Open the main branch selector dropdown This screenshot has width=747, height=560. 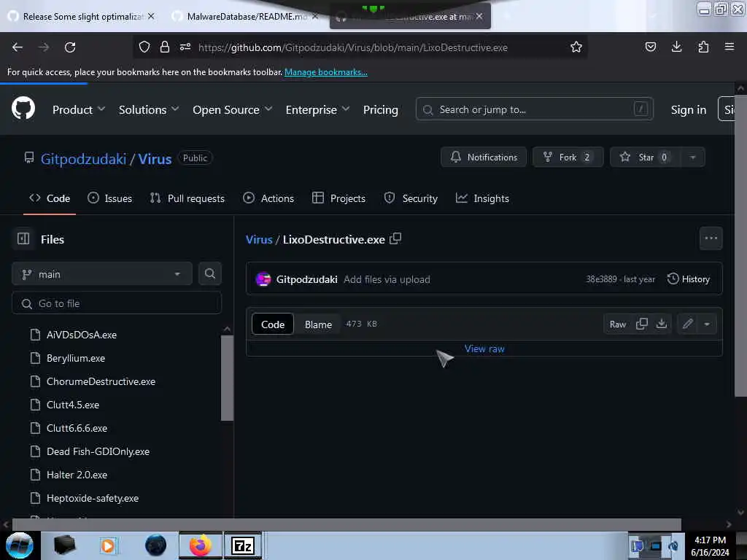coord(101,274)
